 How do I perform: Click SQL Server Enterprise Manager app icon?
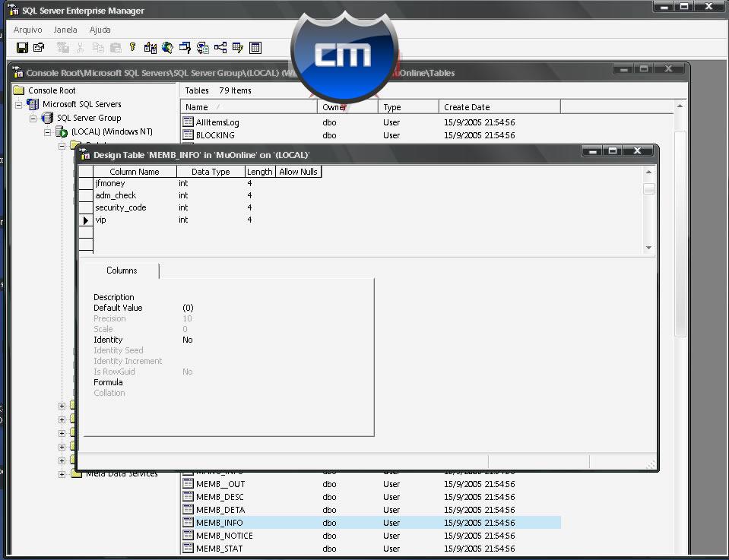[14, 10]
